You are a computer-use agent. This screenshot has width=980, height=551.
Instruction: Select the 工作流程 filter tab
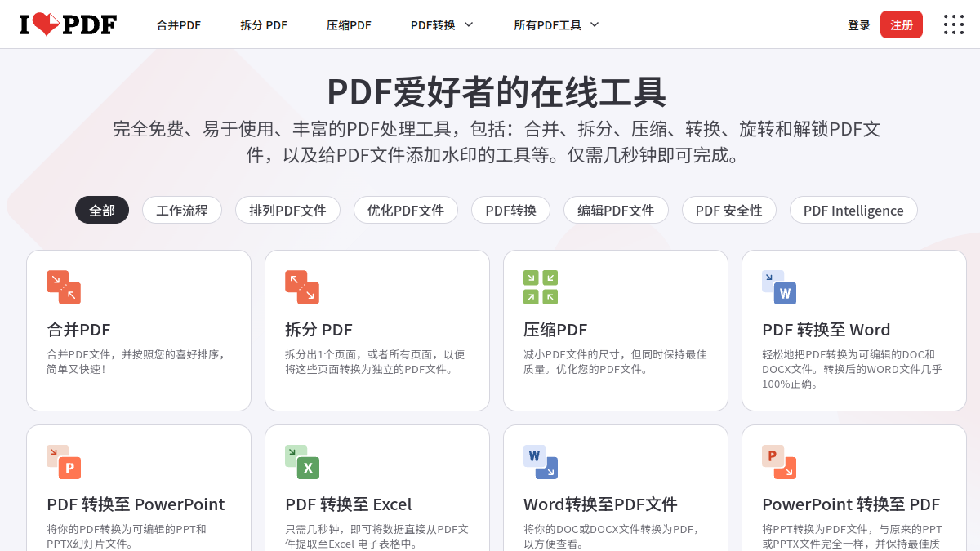[182, 210]
